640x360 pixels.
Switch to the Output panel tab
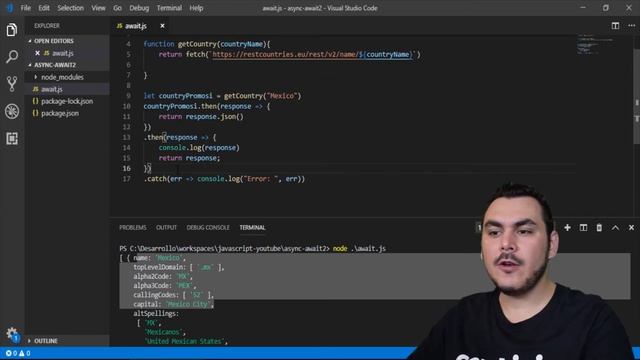pos(166,228)
